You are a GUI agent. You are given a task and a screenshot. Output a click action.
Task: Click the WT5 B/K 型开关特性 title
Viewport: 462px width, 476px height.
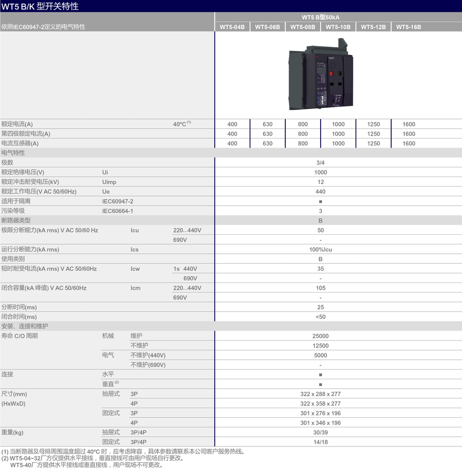(x=40, y=6)
